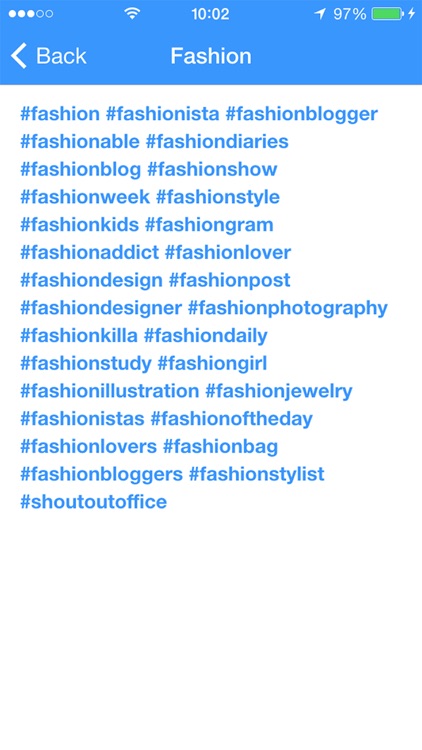Image resolution: width=422 pixels, height=750 pixels.
Task: Tap the battery charging bolt icon
Action: tap(411, 13)
